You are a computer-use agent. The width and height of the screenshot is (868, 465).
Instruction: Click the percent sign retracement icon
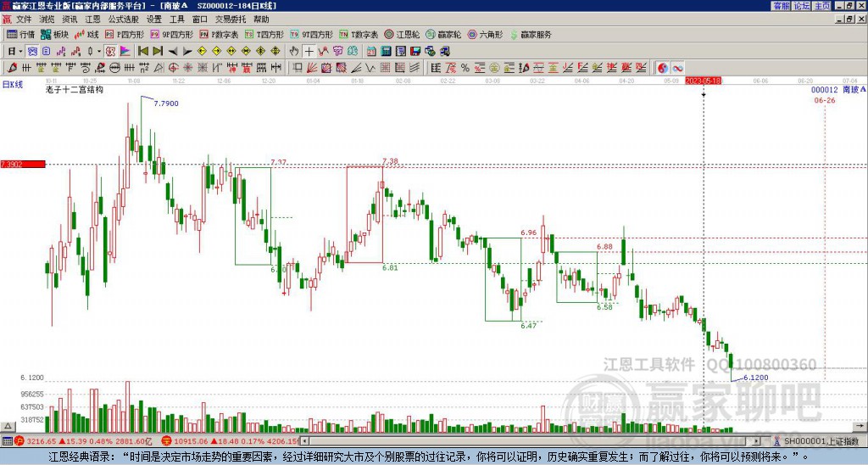(x=465, y=68)
